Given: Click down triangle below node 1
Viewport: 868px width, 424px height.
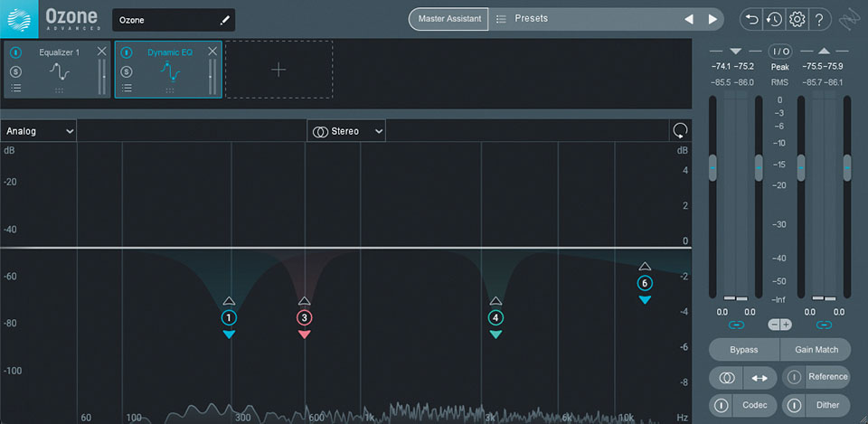Looking at the screenshot, I should point(229,334).
